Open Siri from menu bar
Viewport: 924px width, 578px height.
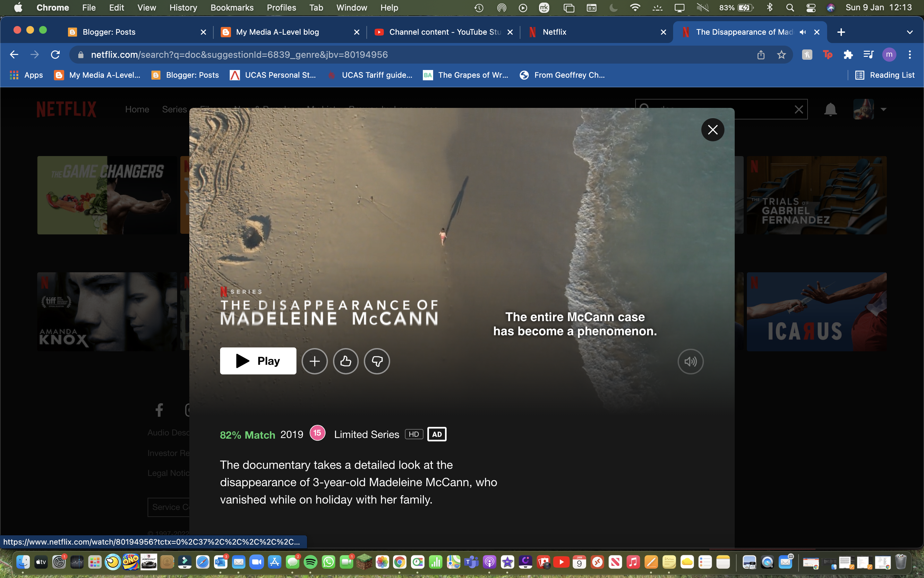click(830, 8)
